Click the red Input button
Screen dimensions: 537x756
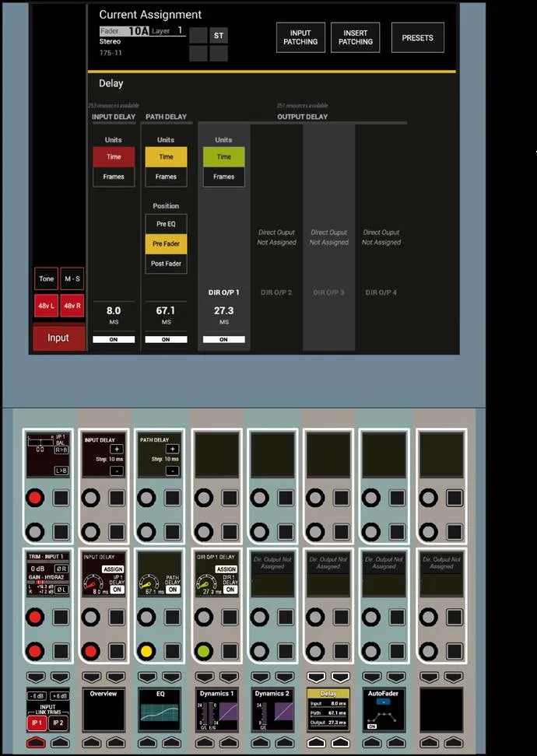point(58,338)
